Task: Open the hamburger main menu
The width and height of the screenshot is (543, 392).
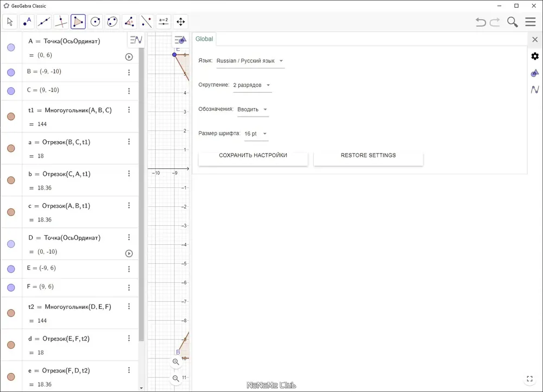Action: click(530, 22)
